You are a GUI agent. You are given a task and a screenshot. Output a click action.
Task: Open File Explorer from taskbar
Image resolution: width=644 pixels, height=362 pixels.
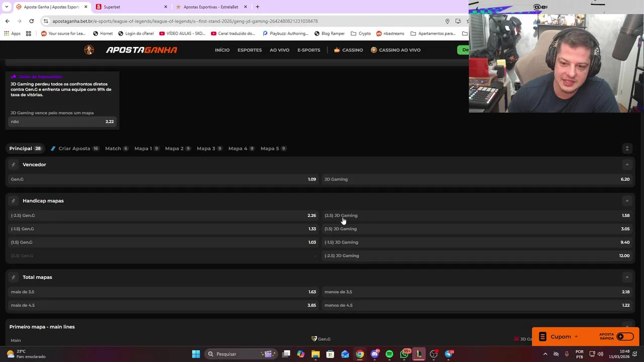click(315, 354)
